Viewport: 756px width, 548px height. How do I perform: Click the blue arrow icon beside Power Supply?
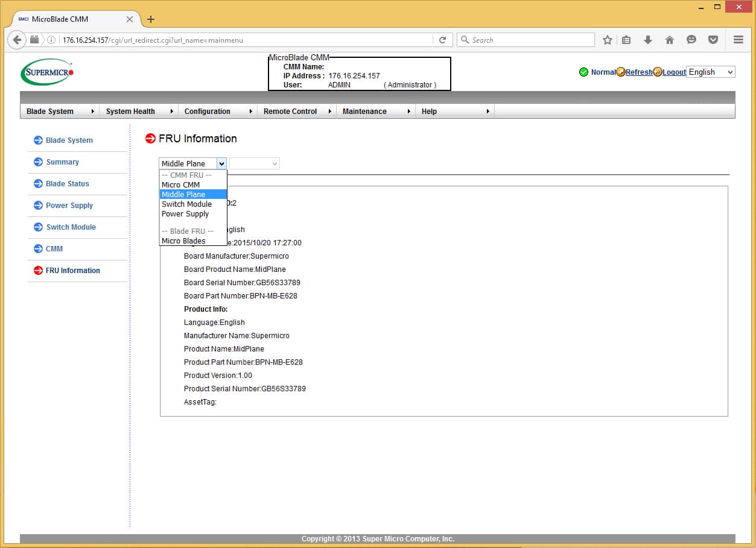(x=38, y=206)
